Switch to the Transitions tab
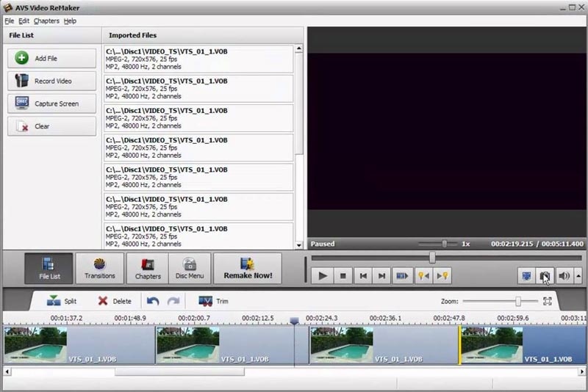588x392 pixels. point(100,269)
